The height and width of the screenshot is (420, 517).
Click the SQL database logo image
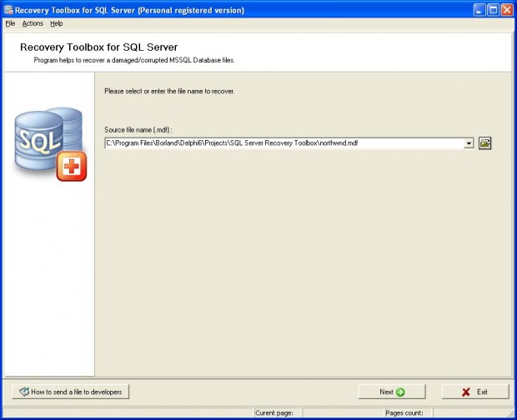coord(50,144)
